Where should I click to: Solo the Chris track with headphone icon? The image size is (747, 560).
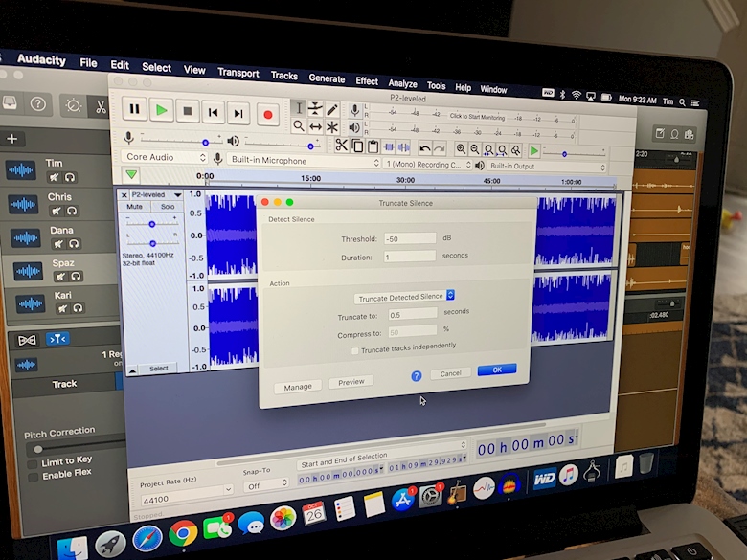[x=72, y=211]
